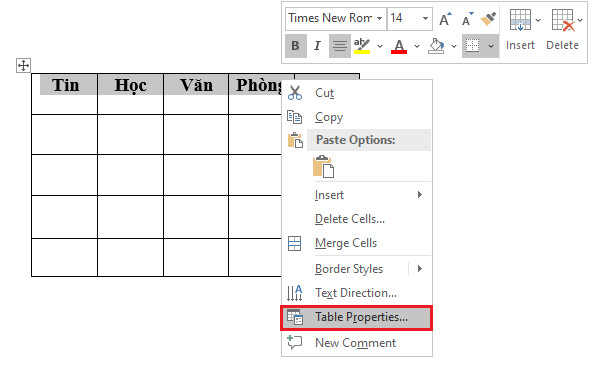Select Merge Cells menu entry
The width and height of the screenshot is (595, 386).
pos(356,243)
